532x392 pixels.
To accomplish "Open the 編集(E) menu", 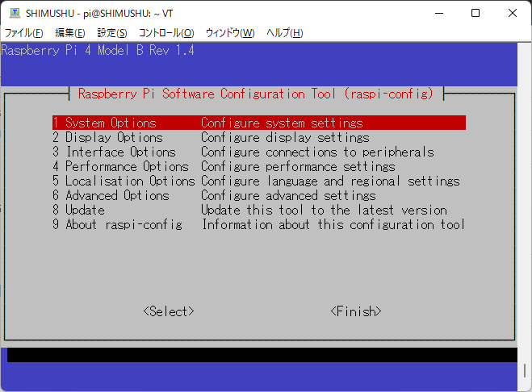I will (70, 33).
